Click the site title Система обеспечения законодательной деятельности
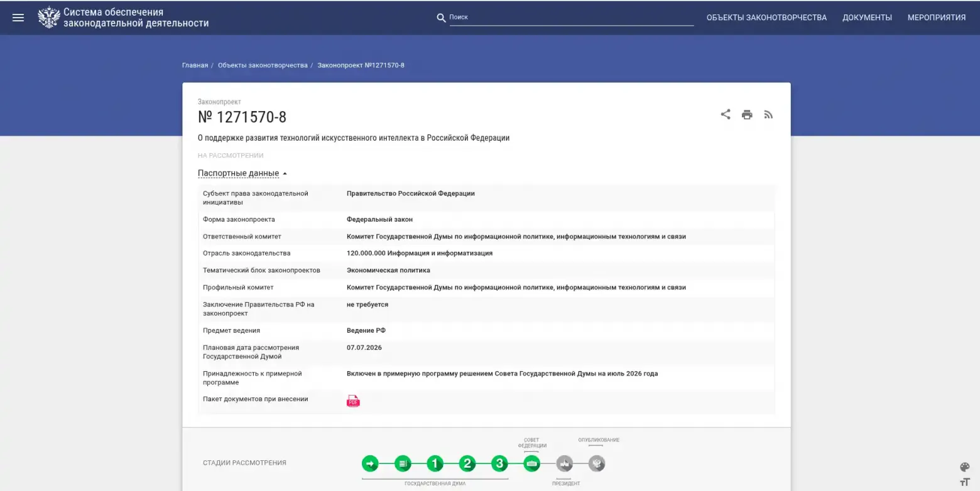Image resolution: width=980 pixels, height=491 pixels. (136, 18)
